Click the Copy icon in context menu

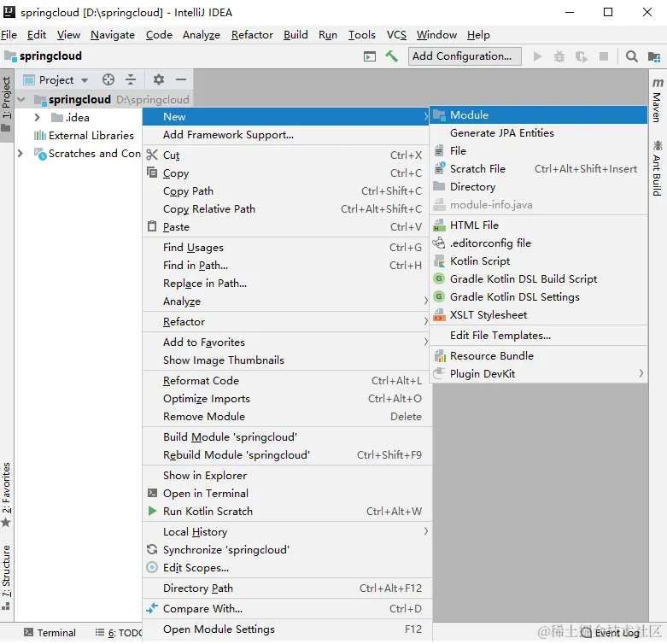click(x=152, y=173)
